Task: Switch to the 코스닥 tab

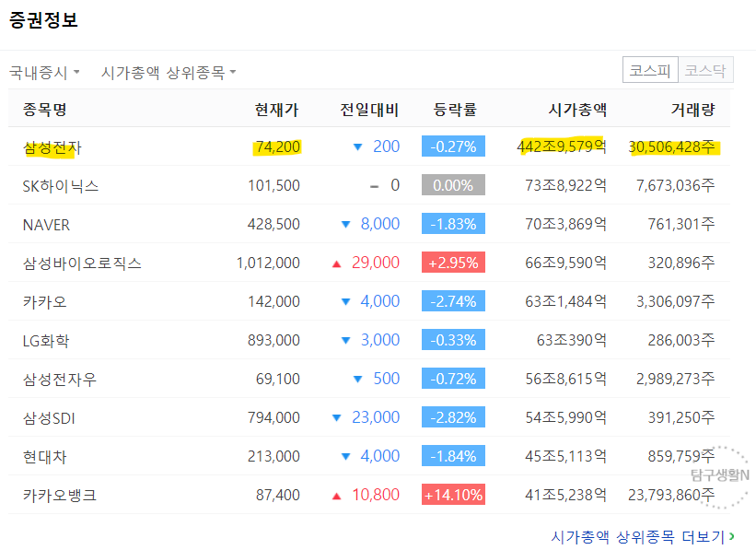Action: (x=705, y=70)
